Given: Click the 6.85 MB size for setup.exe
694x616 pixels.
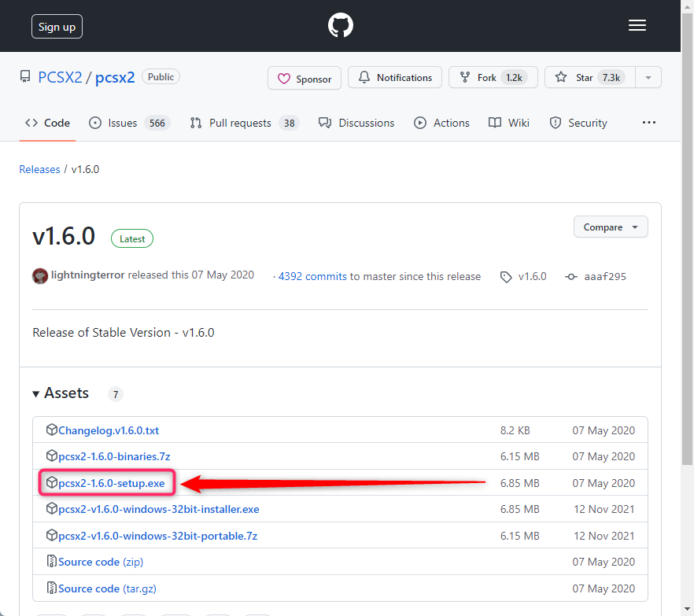Looking at the screenshot, I should coord(519,483).
